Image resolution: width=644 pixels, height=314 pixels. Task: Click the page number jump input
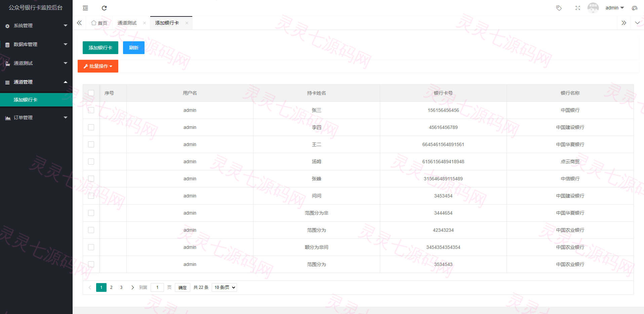157,287
